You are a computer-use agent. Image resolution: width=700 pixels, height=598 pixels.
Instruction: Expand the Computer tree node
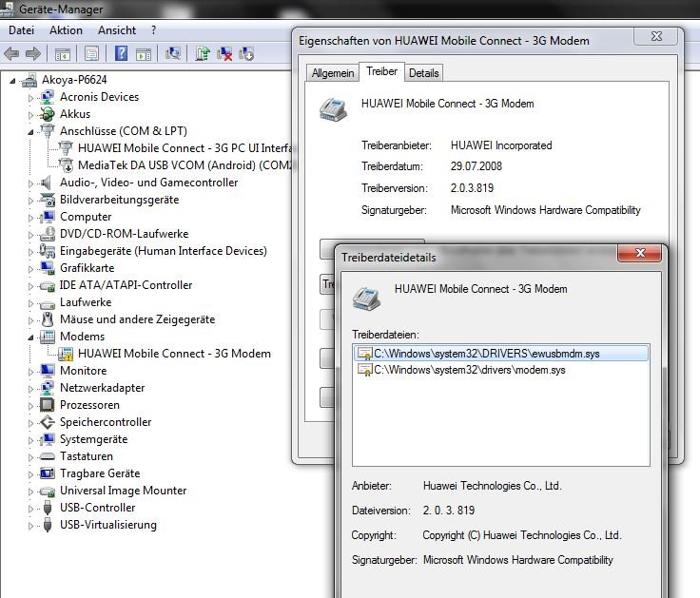pos(30,218)
